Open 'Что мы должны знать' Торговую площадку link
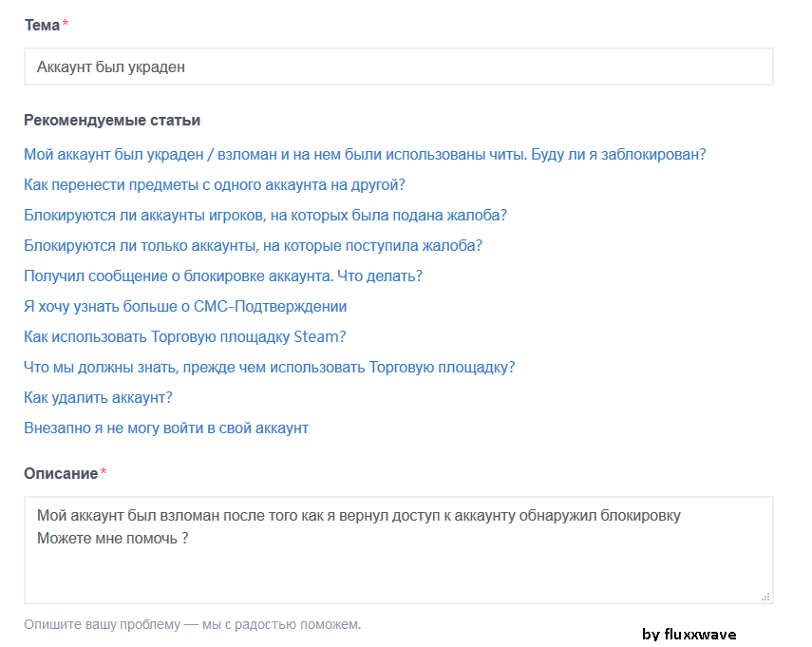The height and width of the screenshot is (647, 812). (269, 367)
